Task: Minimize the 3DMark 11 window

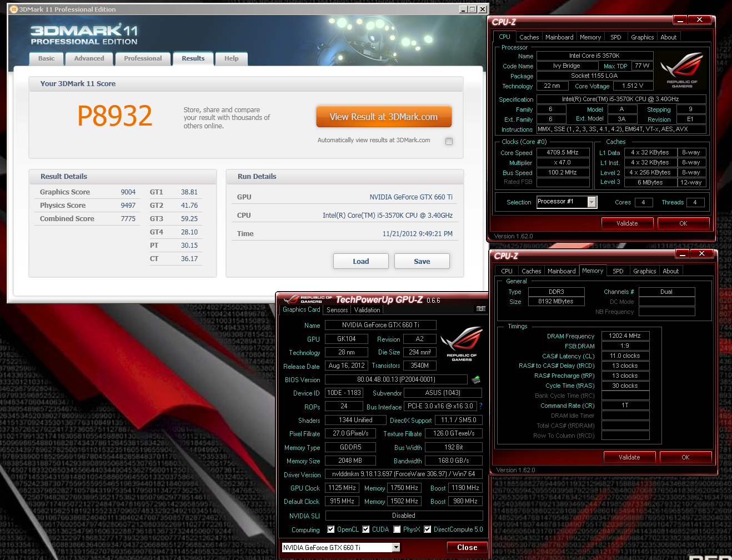Action: [464, 9]
